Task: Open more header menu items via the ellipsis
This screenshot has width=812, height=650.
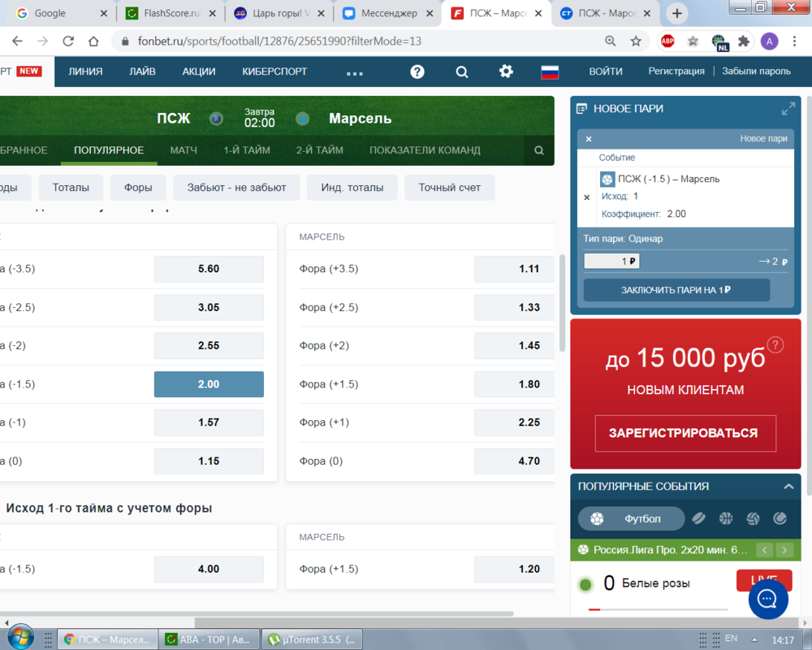Action: pos(355,74)
